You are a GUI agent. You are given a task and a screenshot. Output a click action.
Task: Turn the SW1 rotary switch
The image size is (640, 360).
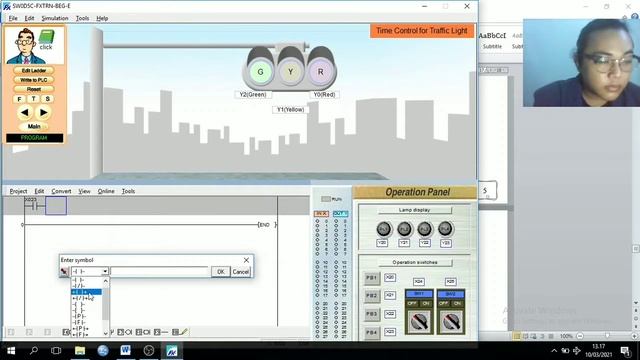419,322
